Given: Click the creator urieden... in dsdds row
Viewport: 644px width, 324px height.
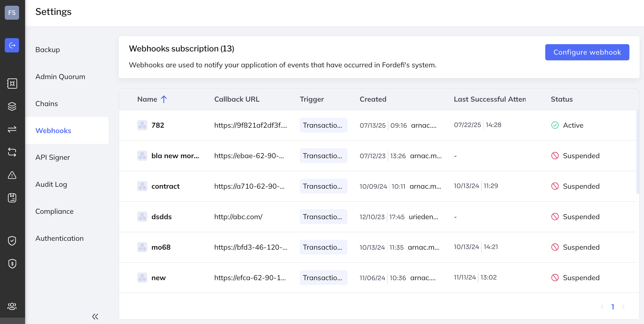Looking at the screenshot, I should point(423,217).
